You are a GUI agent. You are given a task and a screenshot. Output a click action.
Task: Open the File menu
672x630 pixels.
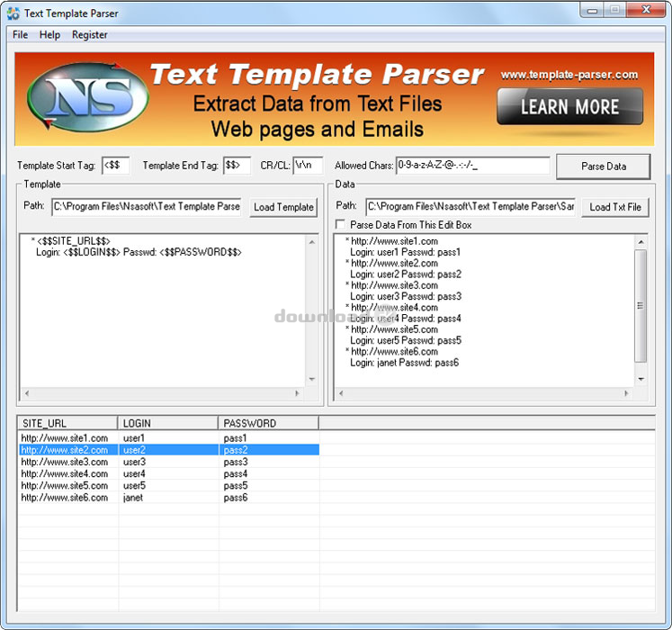[20, 34]
